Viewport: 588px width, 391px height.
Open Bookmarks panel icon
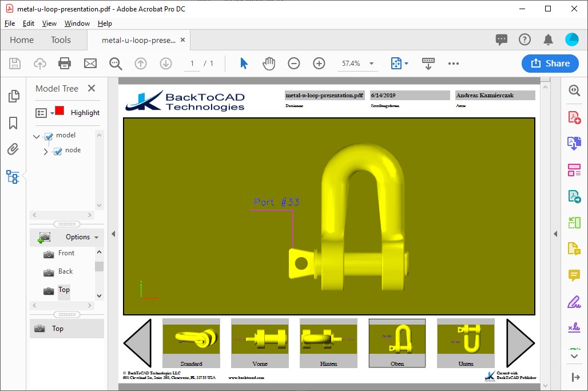click(13, 123)
